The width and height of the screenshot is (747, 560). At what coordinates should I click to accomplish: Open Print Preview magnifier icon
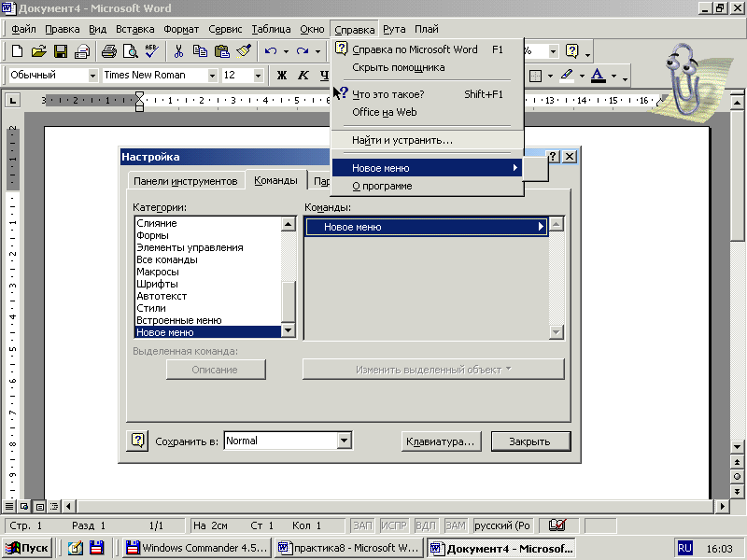tap(131, 51)
